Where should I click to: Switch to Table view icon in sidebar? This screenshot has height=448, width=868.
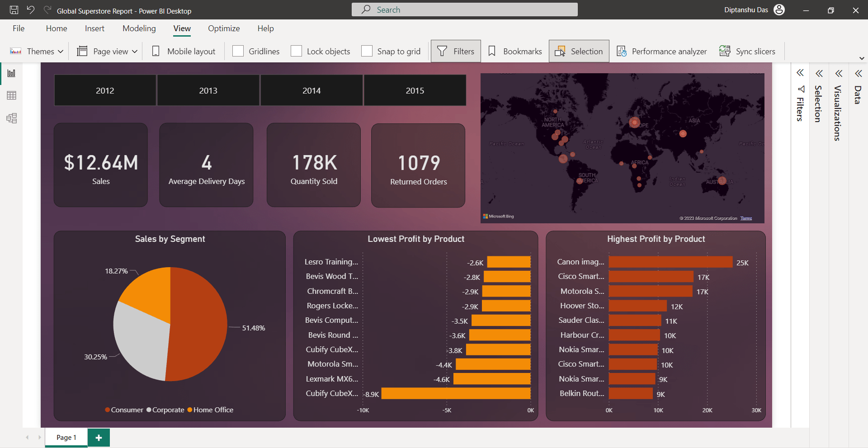point(12,95)
